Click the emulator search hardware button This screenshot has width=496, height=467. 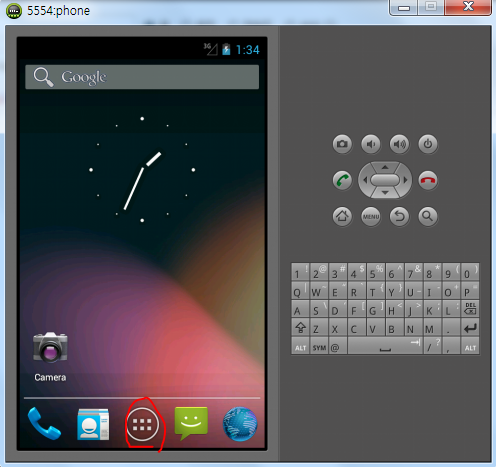(x=428, y=216)
